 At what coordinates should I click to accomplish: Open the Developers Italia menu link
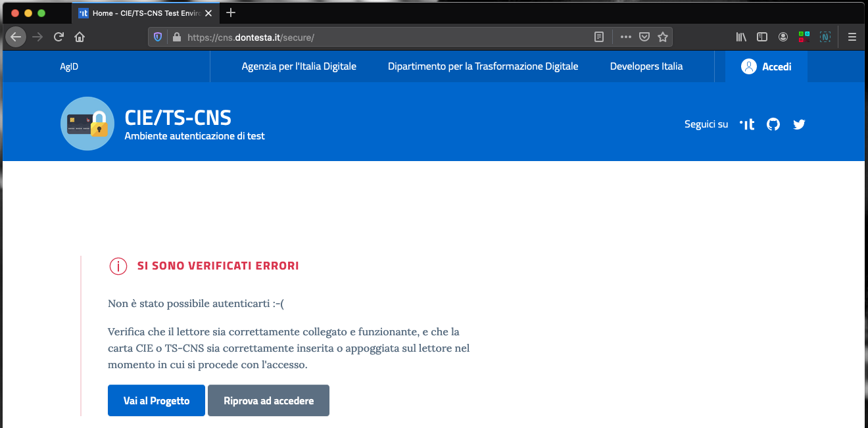click(x=646, y=66)
